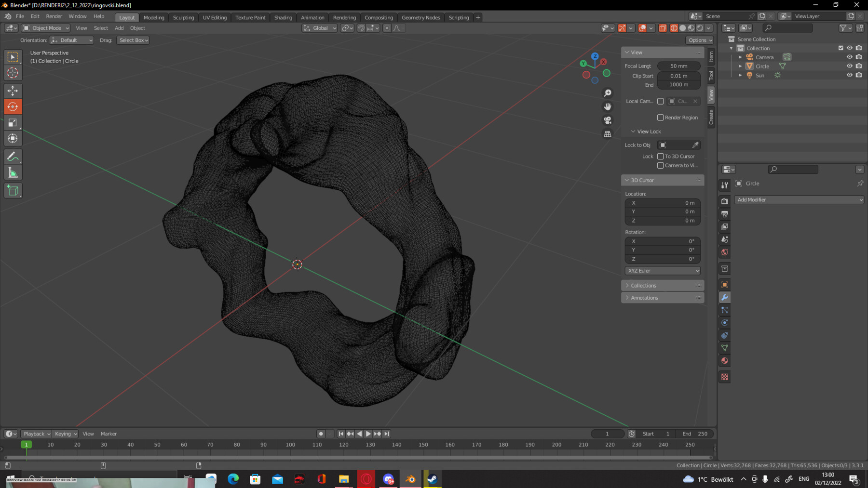Select the Move tool
Viewport: 868px width, 488px height.
[x=13, y=91]
